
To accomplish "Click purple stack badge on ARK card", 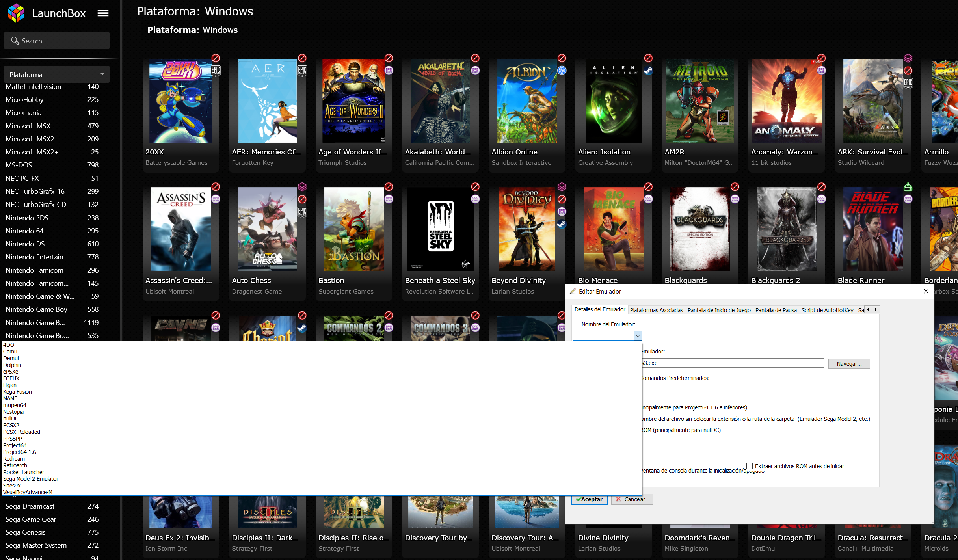I will pyautogui.click(x=908, y=58).
